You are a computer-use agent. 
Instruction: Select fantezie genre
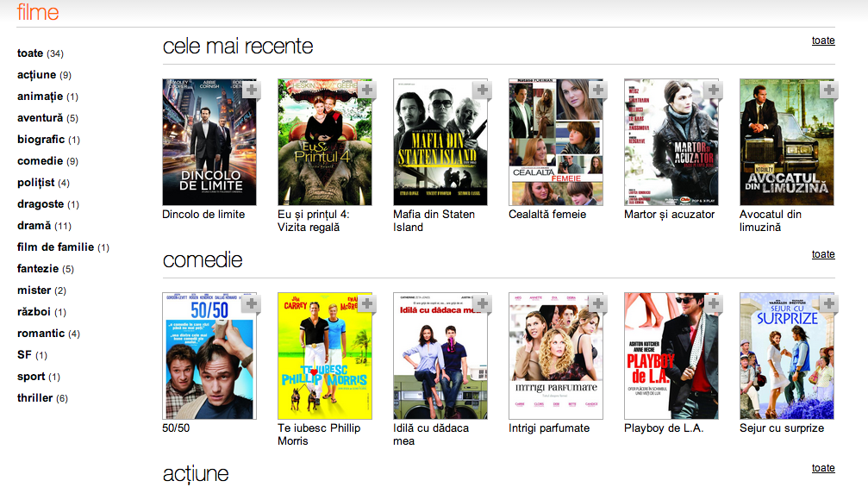point(46,269)
